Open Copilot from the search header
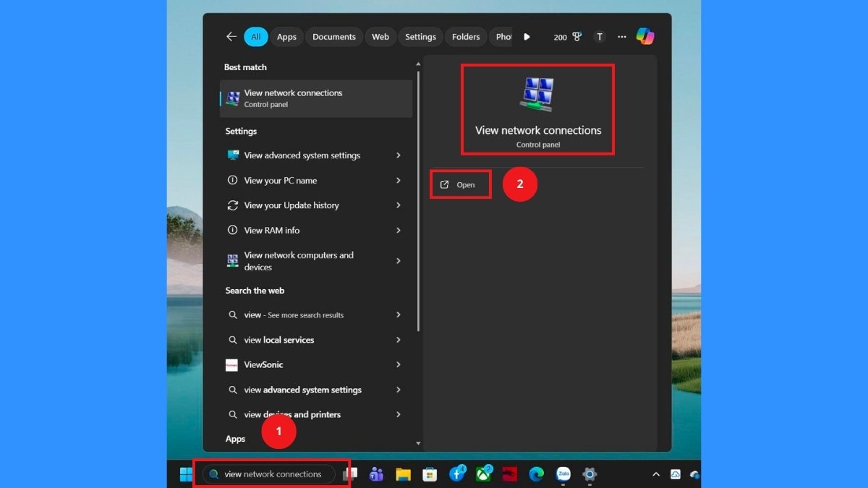868x488 pixels. click(x=645, y=37)
